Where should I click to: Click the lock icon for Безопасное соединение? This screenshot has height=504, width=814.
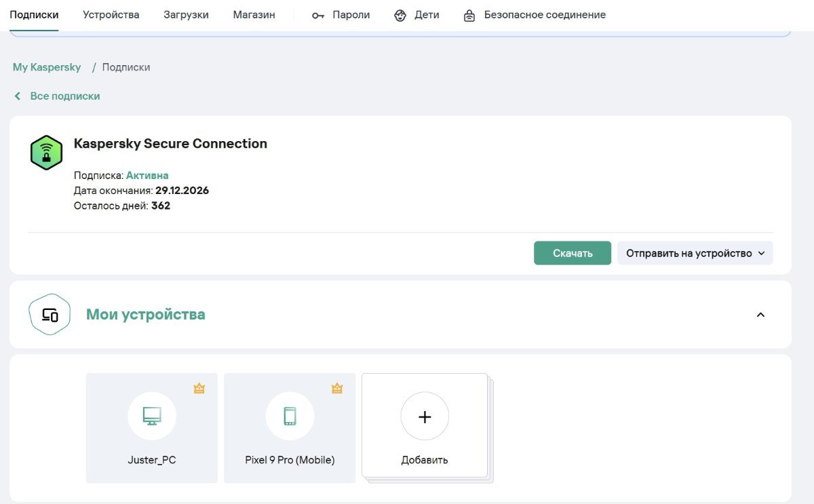[469, 15]
